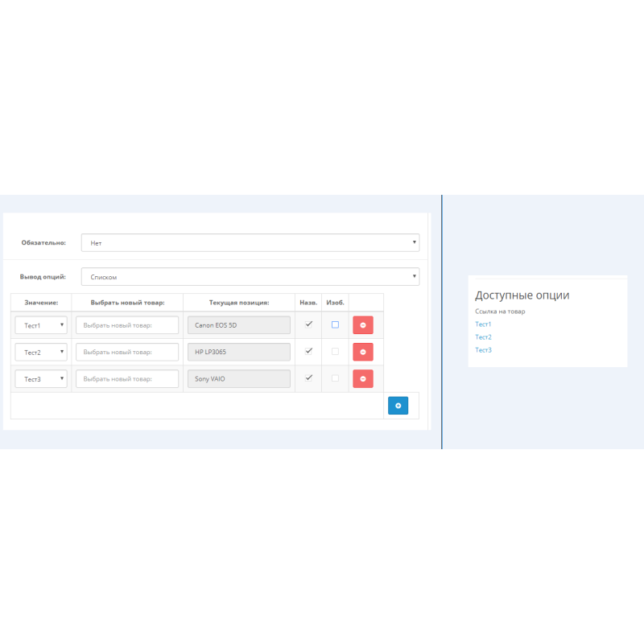
Task: Remove the HP LP3065 option row
Action: coord(363,352)
